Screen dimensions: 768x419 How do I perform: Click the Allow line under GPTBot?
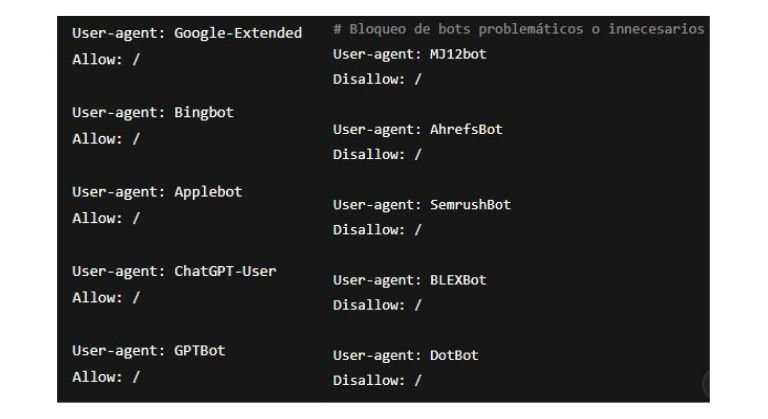(x=106, y=377)
